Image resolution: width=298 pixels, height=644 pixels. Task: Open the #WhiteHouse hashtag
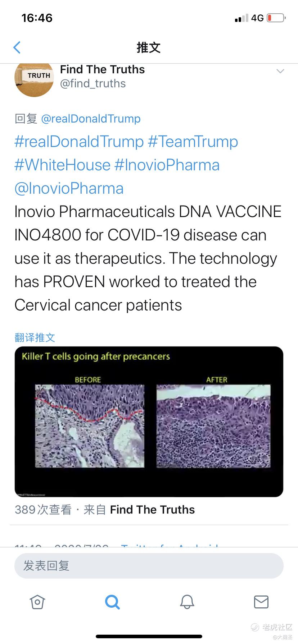[62, 165]
